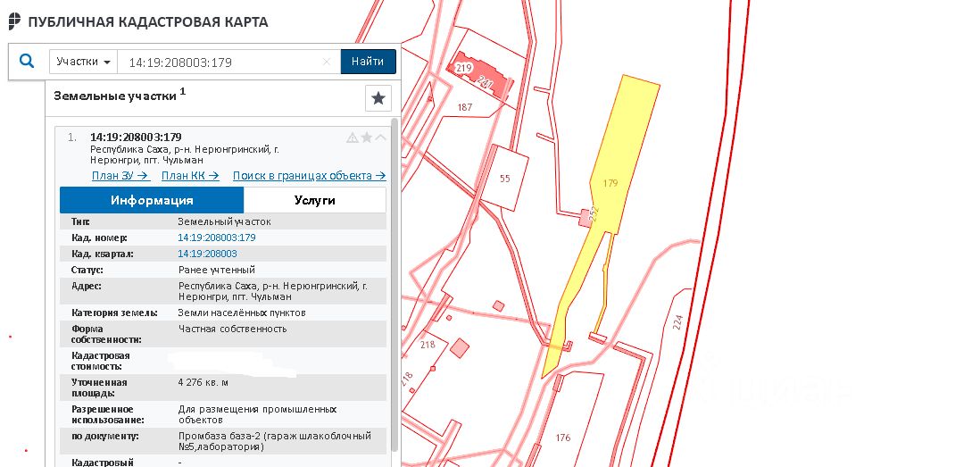
Task: Click the Промбаза база-2 document text
Action: click(x=274, y=441)
